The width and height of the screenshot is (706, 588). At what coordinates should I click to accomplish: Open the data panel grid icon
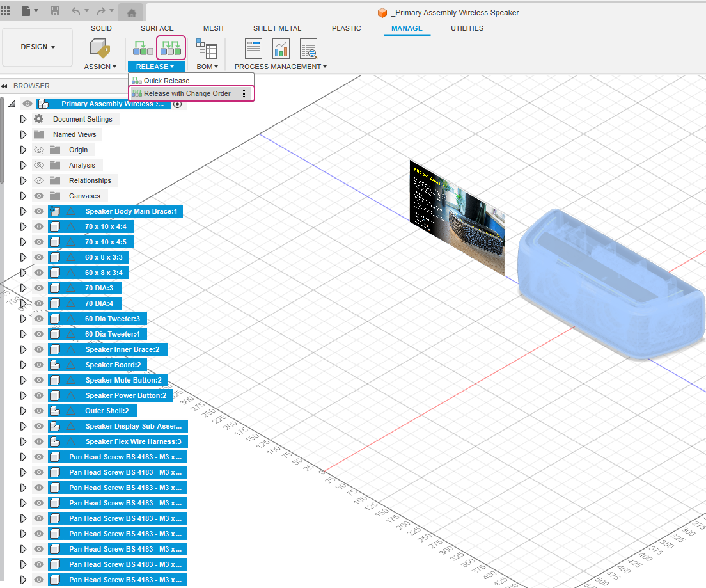[x=5, y=11]
